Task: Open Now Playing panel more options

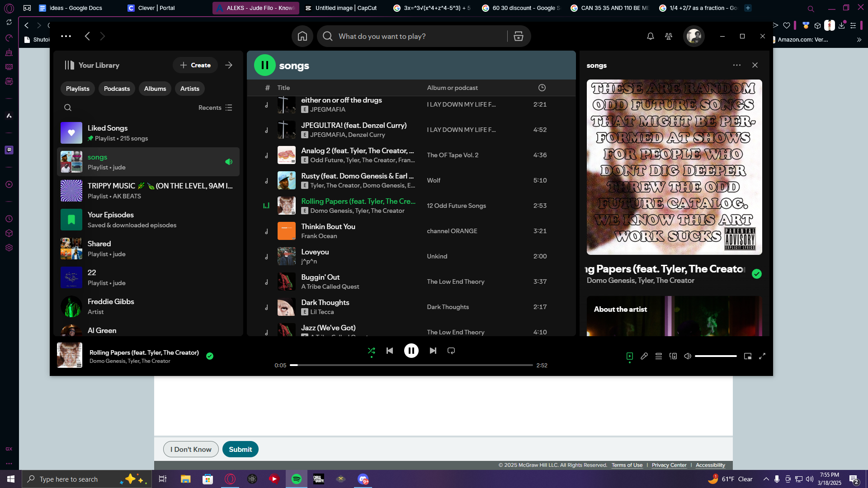Action: (737, 65)
